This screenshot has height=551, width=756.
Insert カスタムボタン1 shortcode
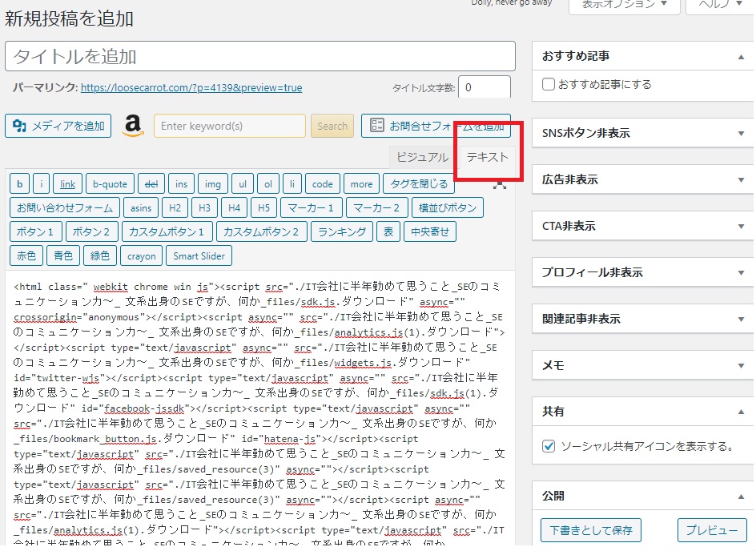[x=167, y=232]
